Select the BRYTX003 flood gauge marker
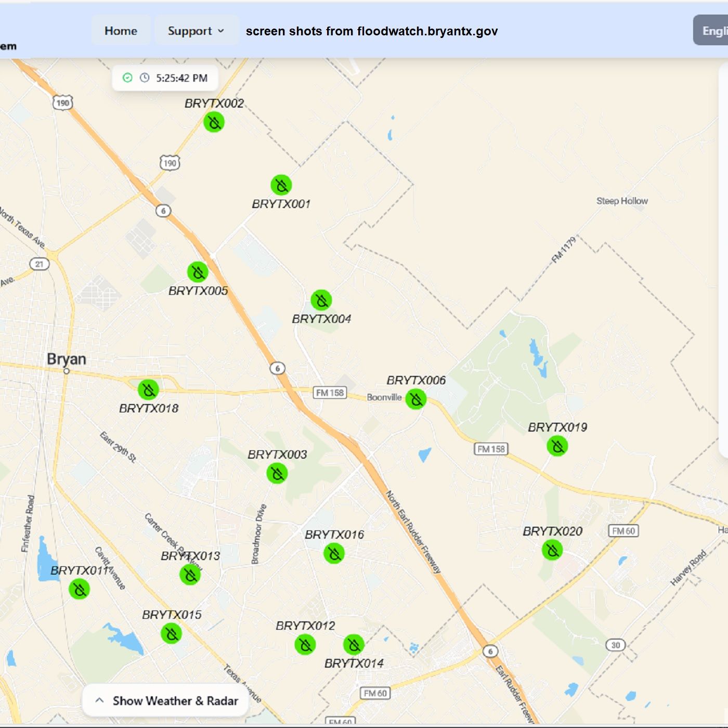The width and height of the screenshot is (728, 728). 277,474
